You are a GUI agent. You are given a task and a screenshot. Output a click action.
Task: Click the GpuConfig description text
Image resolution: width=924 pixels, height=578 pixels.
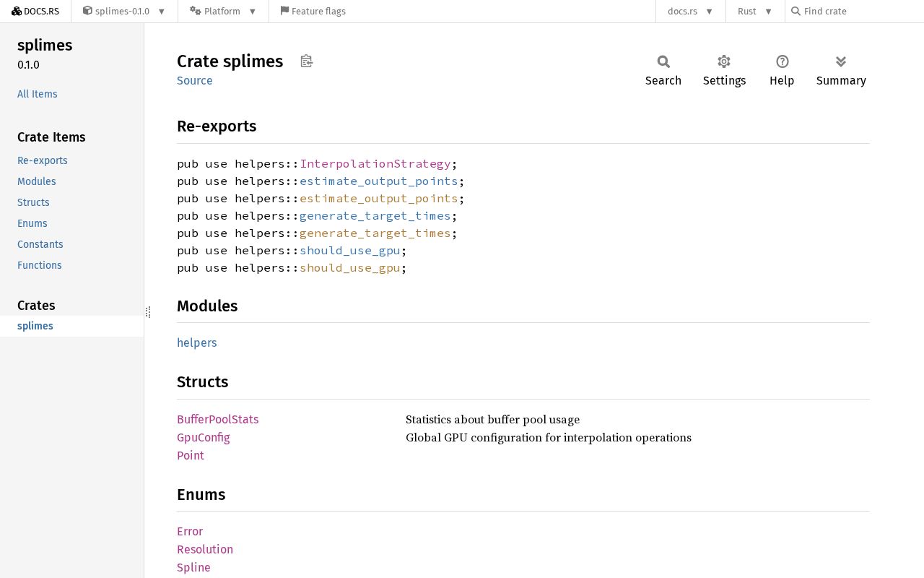pos(549,438)
